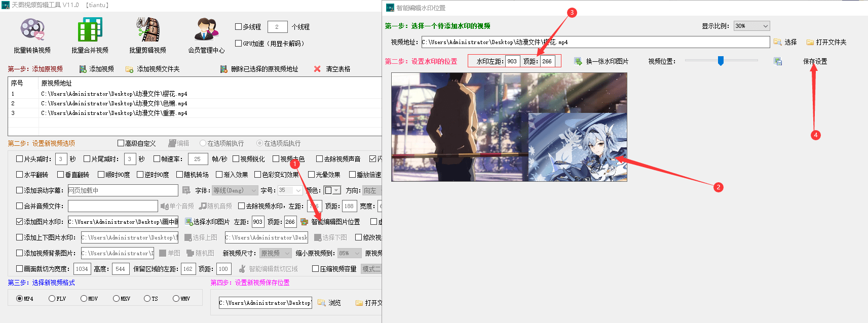Viewport: 868px width, 323px height.
Task: Select the MKV format radio button
Action: coord(116,299)
